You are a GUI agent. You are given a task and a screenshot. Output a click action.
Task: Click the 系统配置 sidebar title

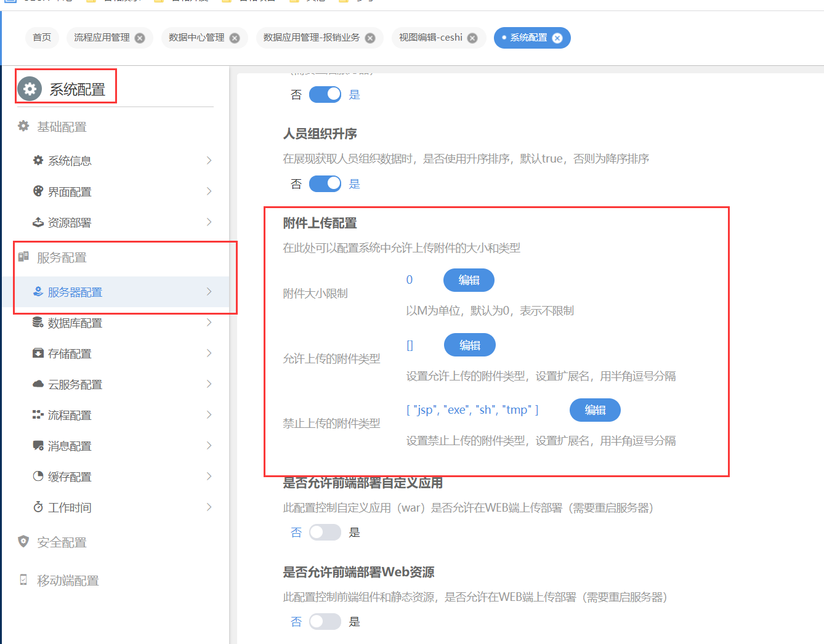coord(78,90)
